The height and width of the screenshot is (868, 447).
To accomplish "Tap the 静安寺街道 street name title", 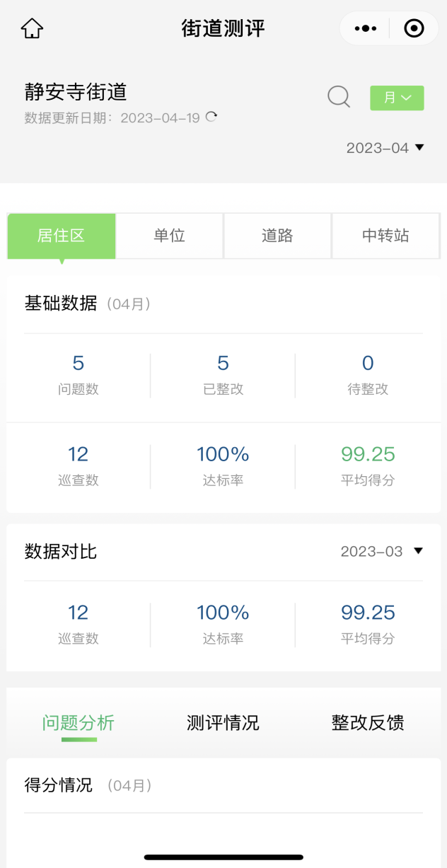I will click(x=76, y=92).
